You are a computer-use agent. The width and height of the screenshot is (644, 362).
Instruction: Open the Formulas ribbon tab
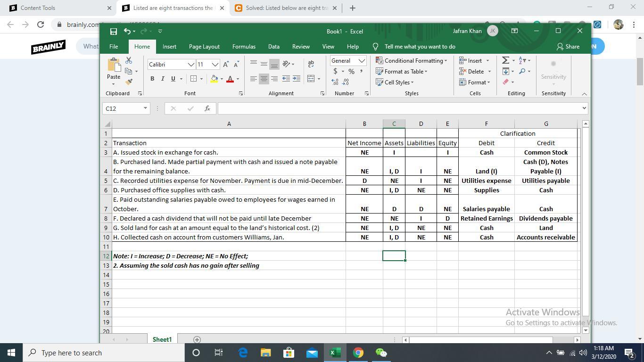(244, 47)
